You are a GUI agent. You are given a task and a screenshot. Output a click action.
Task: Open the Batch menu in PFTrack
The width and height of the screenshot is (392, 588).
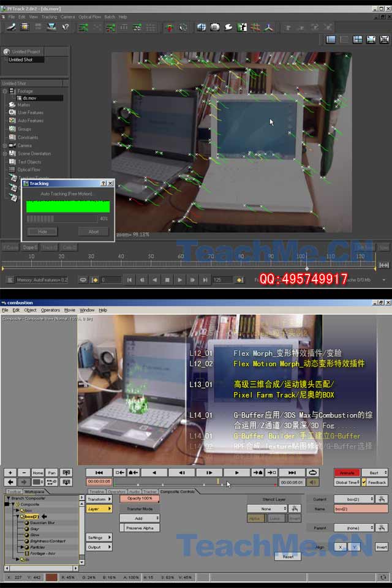click(110, 17)
